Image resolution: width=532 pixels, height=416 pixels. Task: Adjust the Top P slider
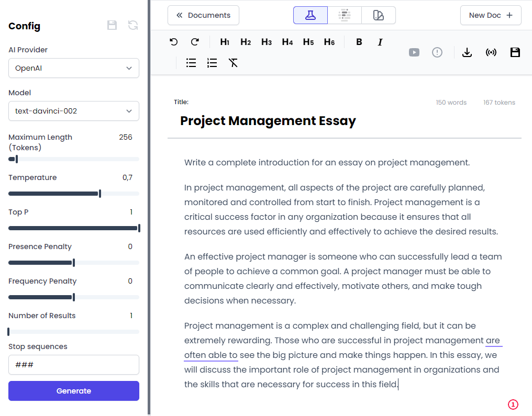(74, 228)
